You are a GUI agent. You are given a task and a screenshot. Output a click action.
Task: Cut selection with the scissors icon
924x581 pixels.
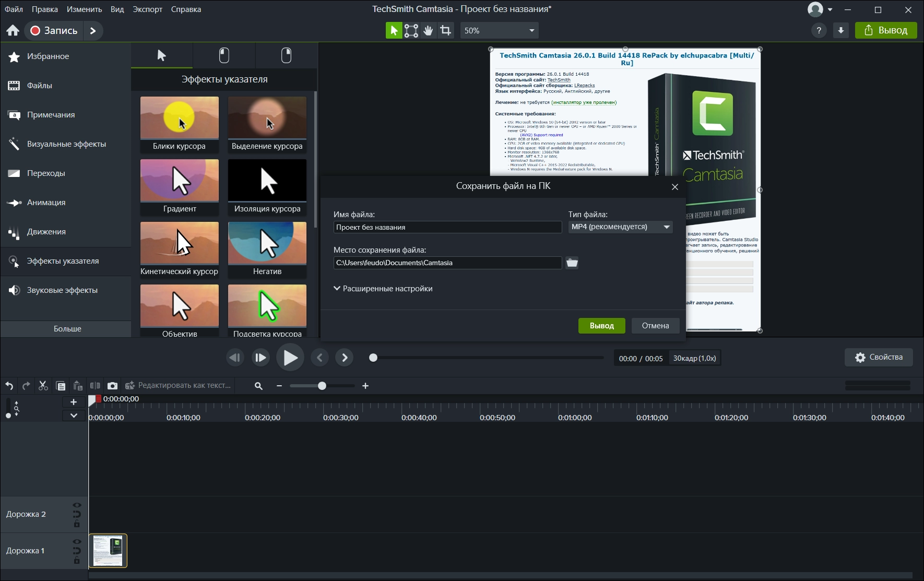pos(43,386)
